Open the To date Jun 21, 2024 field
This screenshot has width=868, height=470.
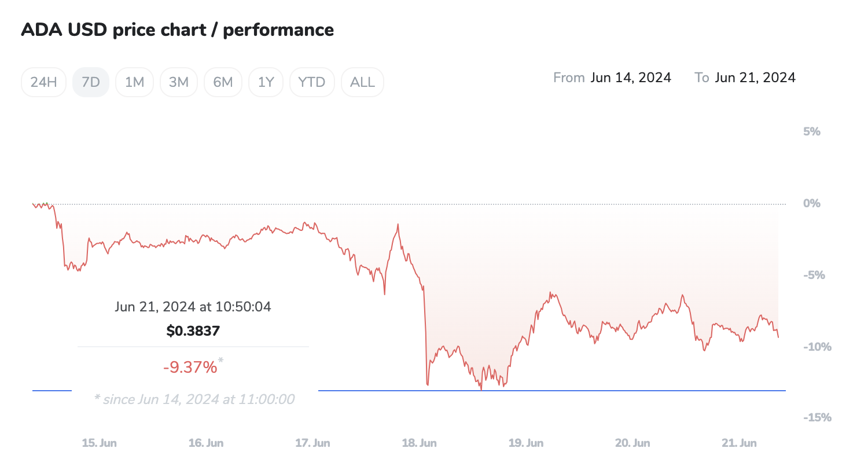[x=755, y=78]
